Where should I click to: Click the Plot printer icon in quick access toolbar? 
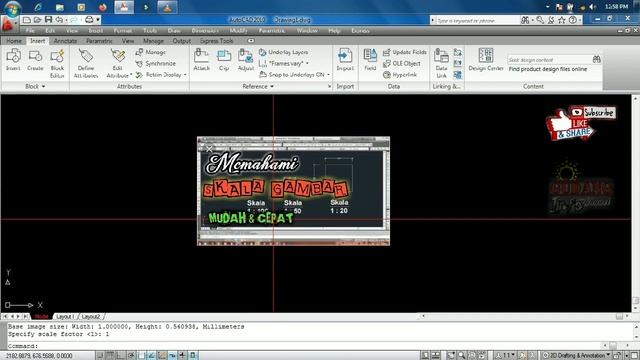tap(89, 20)
